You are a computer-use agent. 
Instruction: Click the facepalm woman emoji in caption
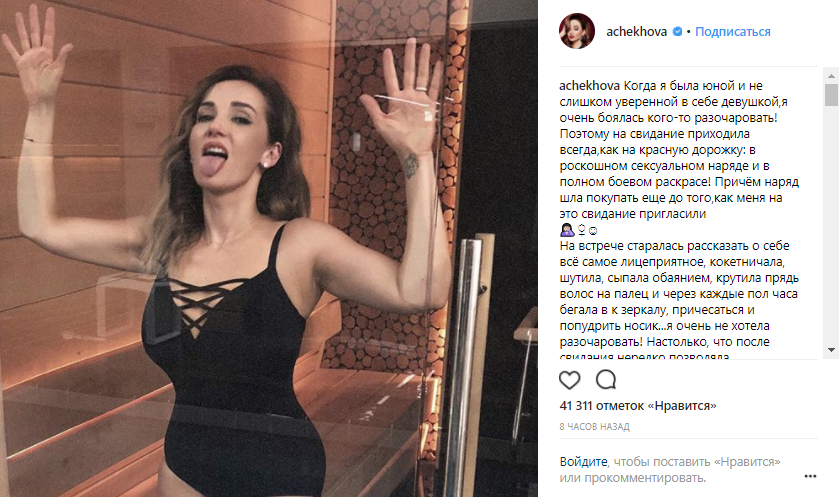pos(567,231)
